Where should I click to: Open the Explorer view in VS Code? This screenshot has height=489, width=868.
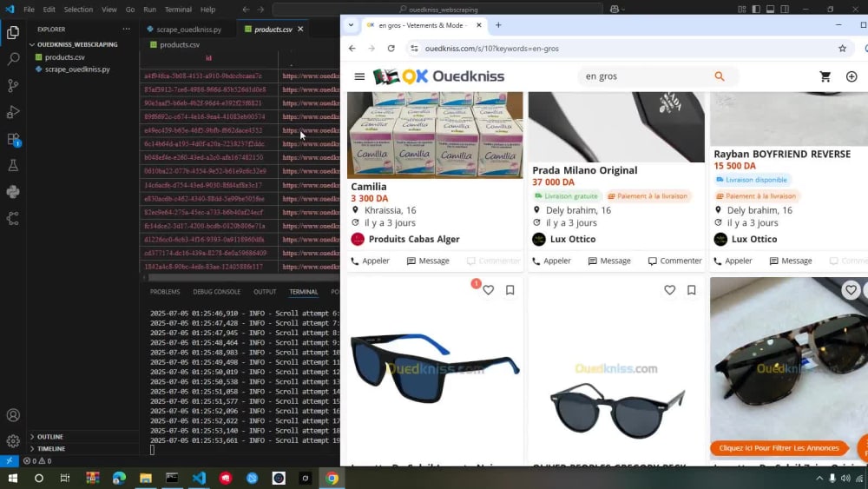[13, 32]
